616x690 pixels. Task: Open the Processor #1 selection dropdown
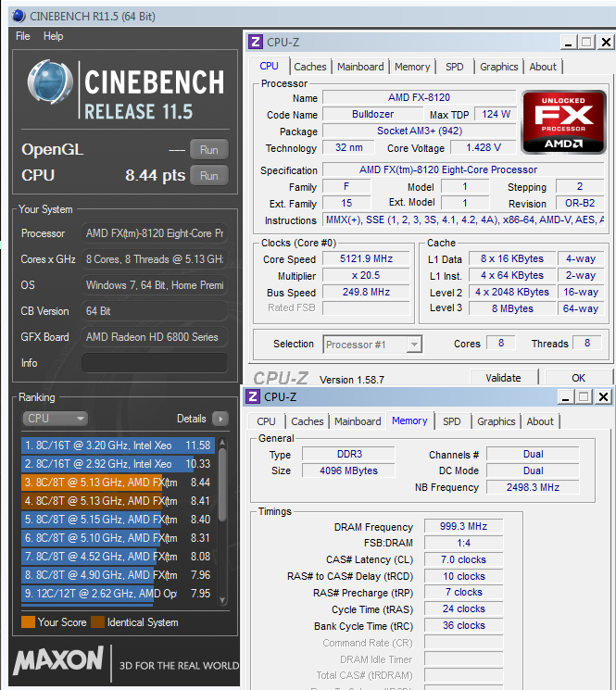pos(372,345)
